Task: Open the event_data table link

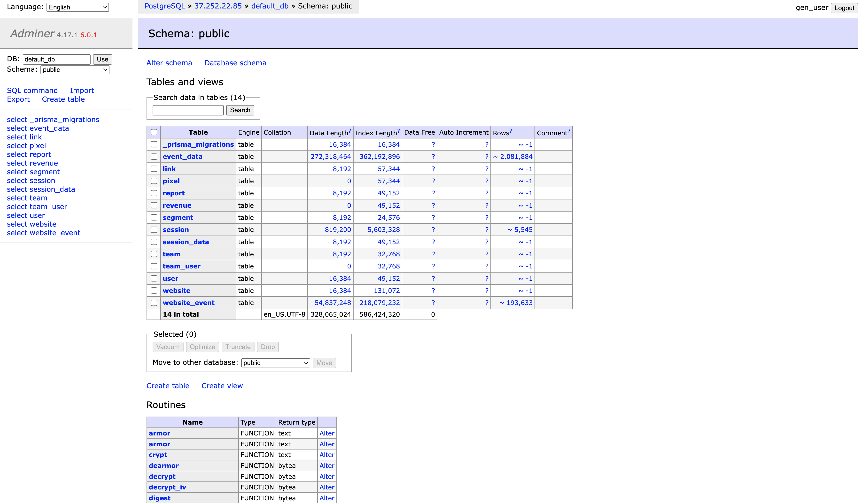Action: tap(183, 157)
